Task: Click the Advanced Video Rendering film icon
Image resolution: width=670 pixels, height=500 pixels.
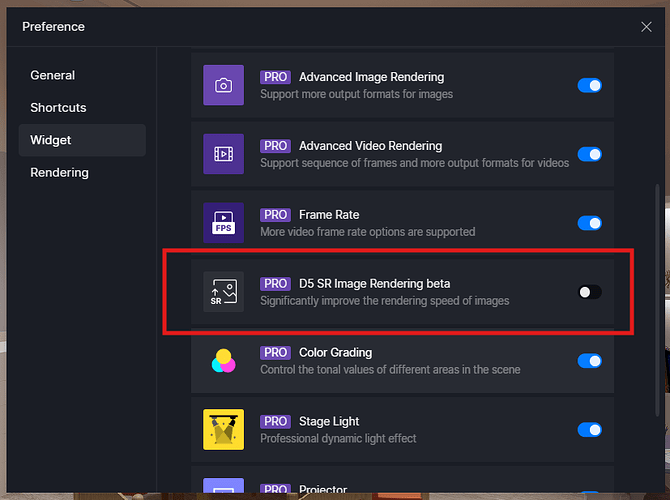Action: tap(223, 154)
